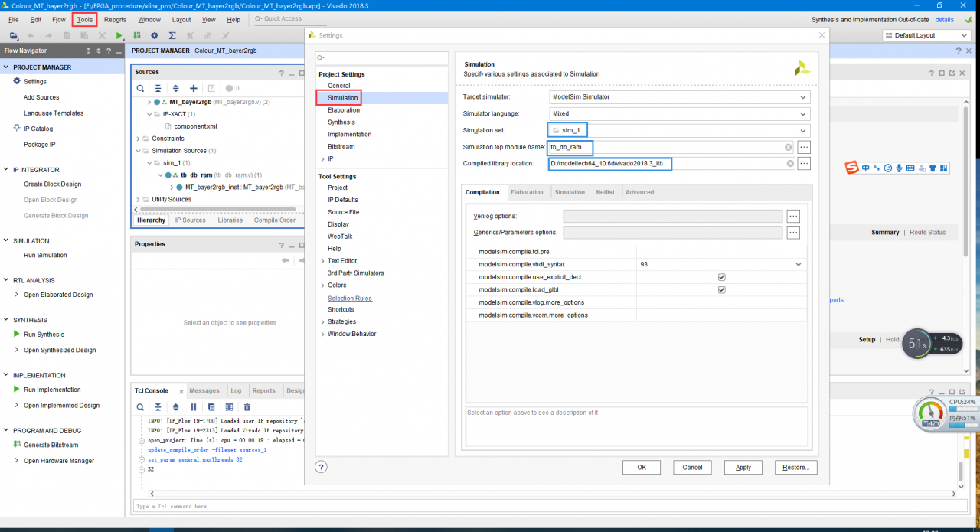Screen dimensions: 980x532
Task: Collapse the IP-XACT folder in Sources
Action: point(149,114)
